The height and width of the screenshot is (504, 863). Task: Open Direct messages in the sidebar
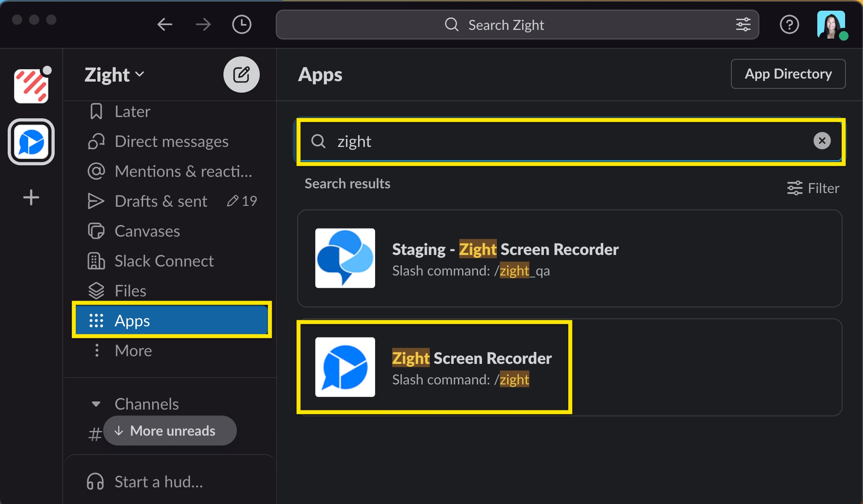tap(171, 141)
